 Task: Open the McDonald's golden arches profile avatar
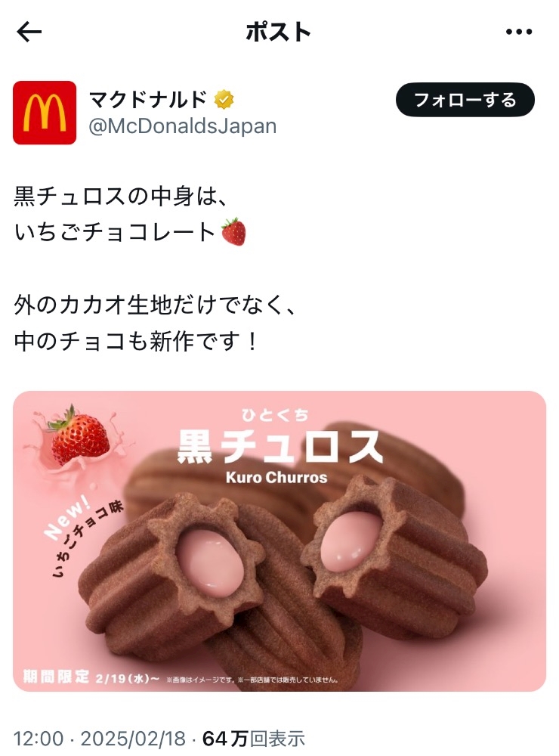point(45,113)
